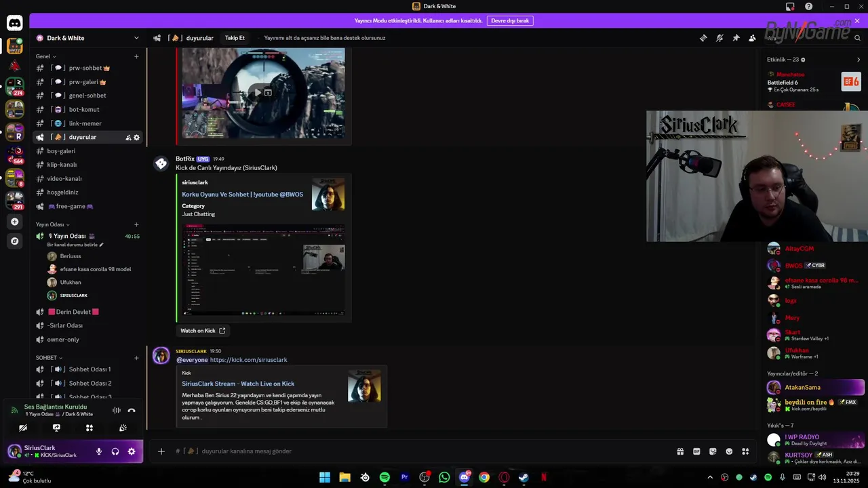Open prw-sohbet channel

pyautogui.click(x=88, y=68)
